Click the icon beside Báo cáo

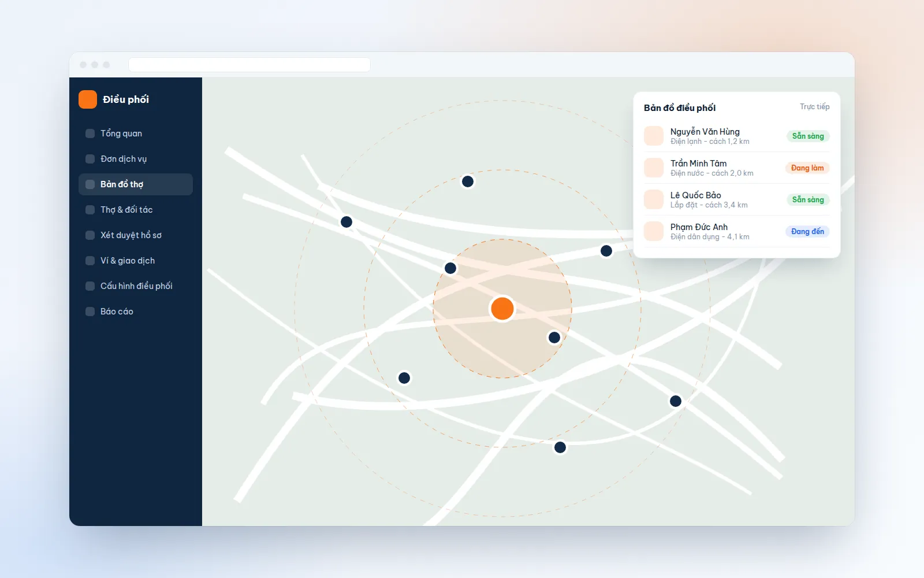click(x=90, y=312)
